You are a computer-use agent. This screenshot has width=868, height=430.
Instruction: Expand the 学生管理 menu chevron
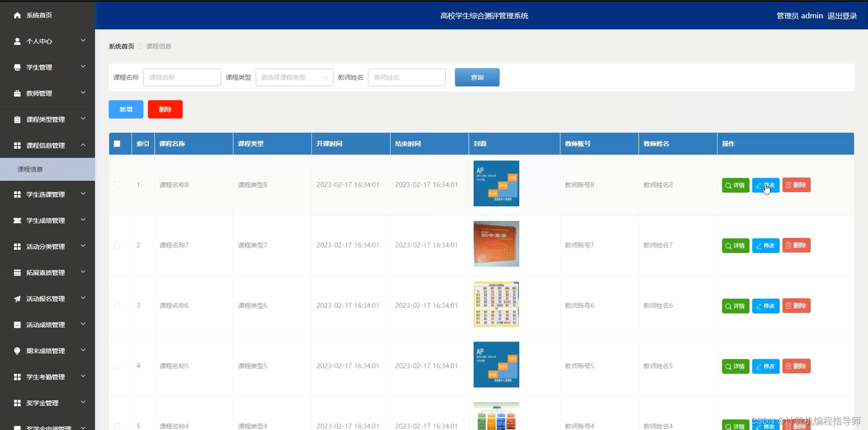(83, 67)
